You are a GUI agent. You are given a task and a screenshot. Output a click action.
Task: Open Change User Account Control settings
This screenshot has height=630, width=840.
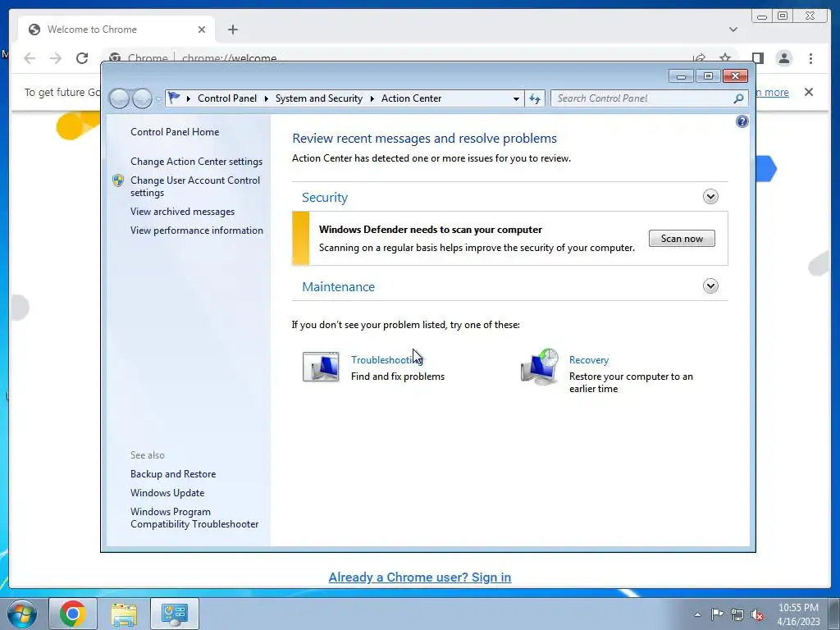tap(195, 186)
